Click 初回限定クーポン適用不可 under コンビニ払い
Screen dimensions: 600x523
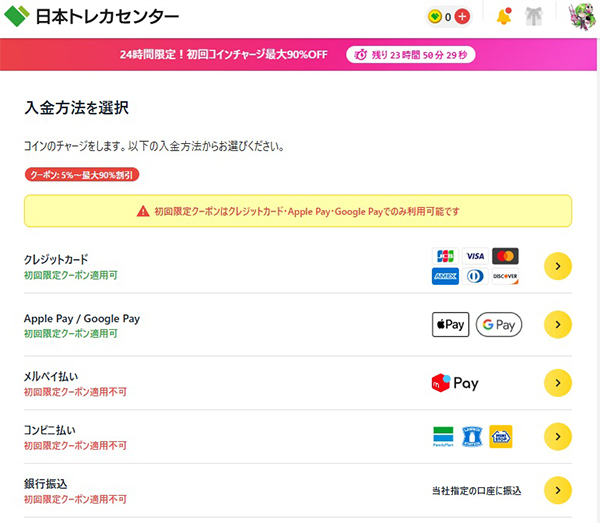75,445
